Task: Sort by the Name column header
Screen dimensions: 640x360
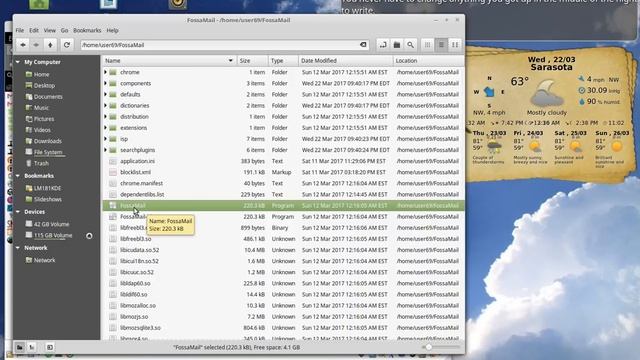Action: [x=169, y=60]
